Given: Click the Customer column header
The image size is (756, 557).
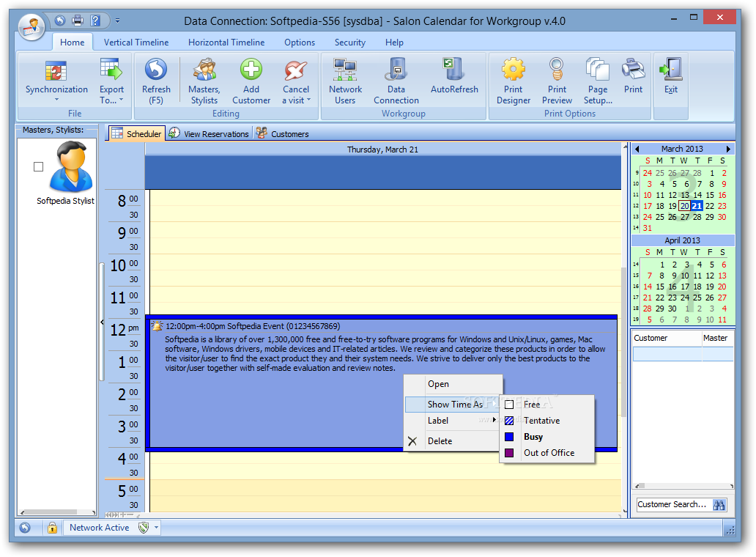Looking at the screenshot, I should click(667, 339).
